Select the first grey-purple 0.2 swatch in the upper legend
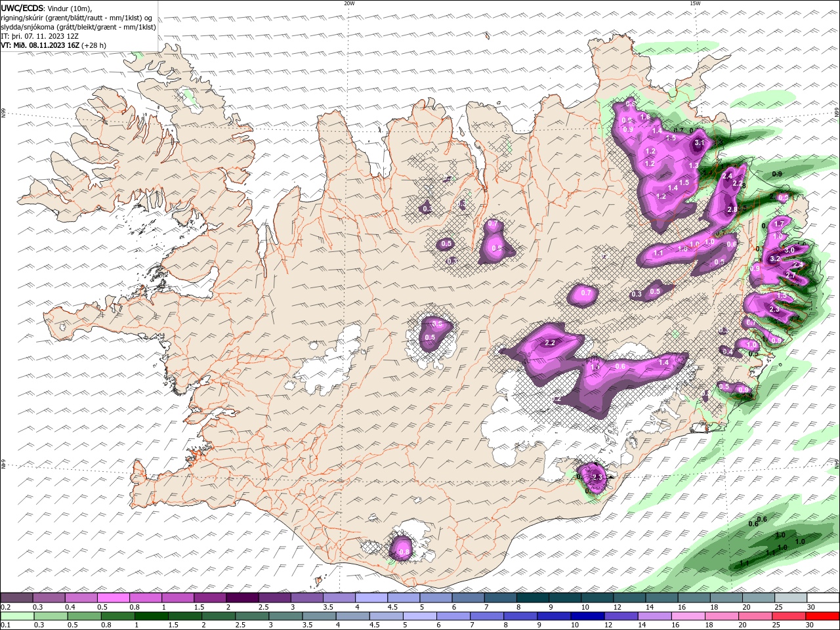Viewport: 840px width, 630px height. [x=17, y=598]
